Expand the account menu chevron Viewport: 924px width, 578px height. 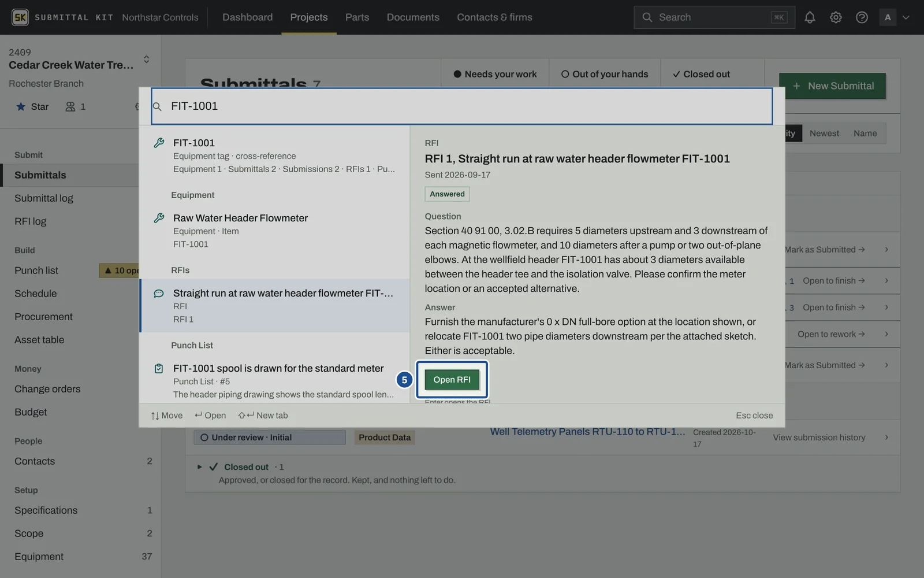pyautogui.click(x=906, y=17)
